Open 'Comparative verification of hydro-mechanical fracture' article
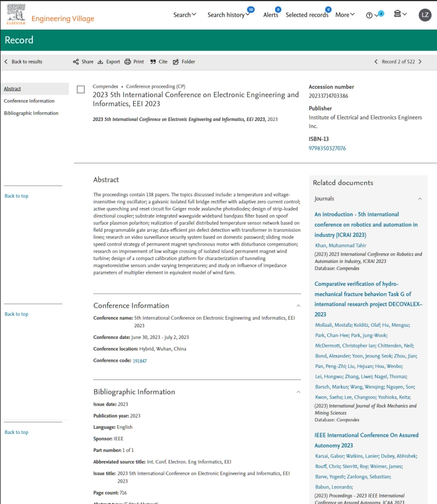The height and width of the screenshot is (504, 437). pyautogui.click(x=368, y=299)
